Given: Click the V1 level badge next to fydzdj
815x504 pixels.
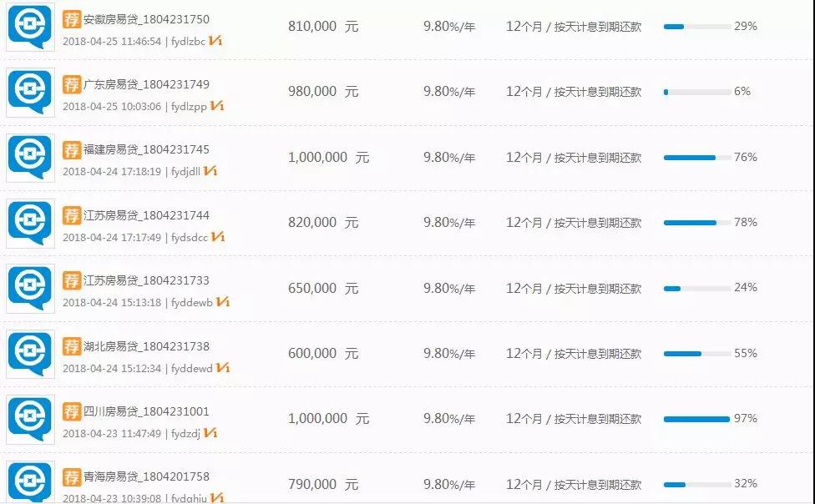Looking at the screenshot, I should (210, 433).
